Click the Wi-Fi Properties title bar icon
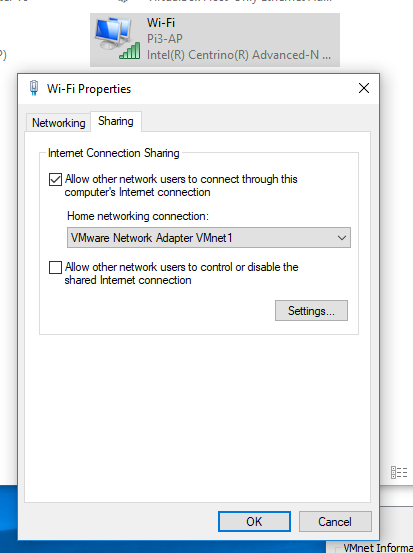413x553 pixels. 34,88
